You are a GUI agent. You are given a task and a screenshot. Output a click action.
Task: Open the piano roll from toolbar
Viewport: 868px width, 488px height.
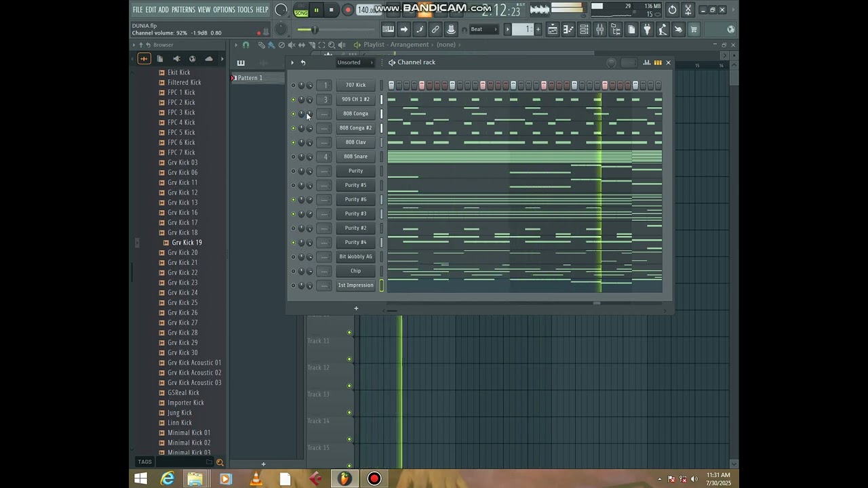pos(568,29)
